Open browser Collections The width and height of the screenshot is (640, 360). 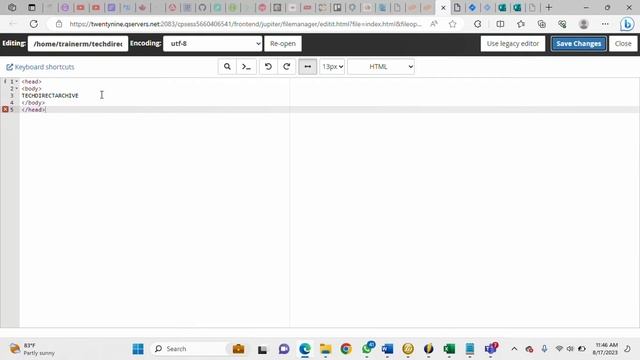542,24
